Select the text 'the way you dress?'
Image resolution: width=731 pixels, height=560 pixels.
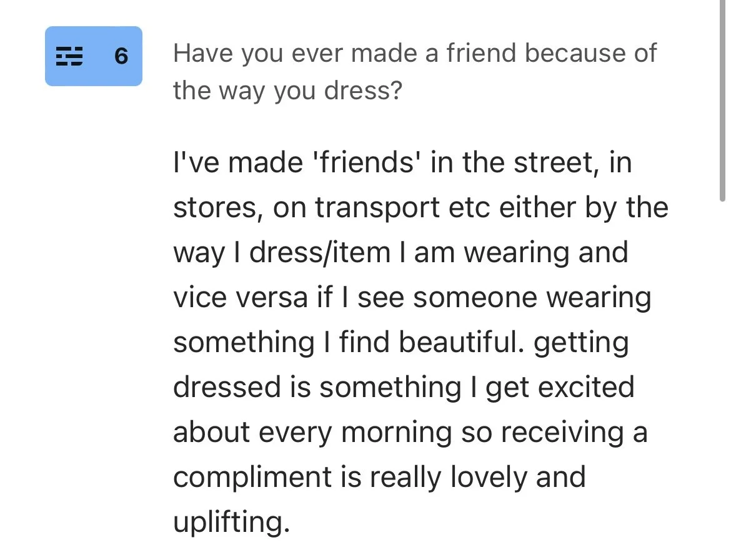[x=287, y=91]
